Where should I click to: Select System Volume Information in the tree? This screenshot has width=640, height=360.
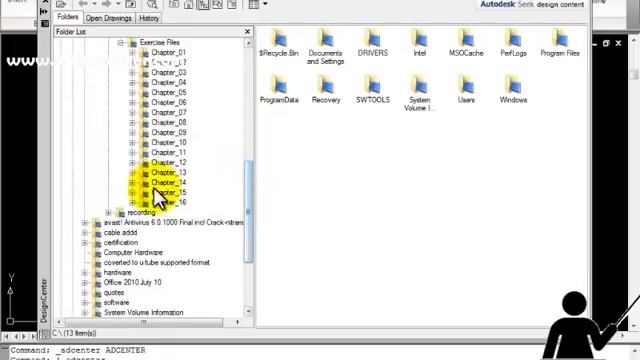(x=143, y=313)
